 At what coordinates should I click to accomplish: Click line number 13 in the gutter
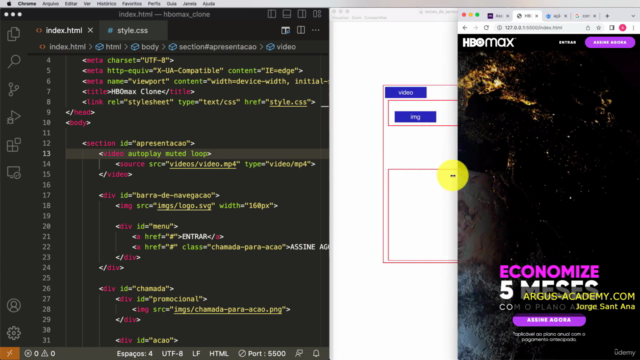point(47,153)
